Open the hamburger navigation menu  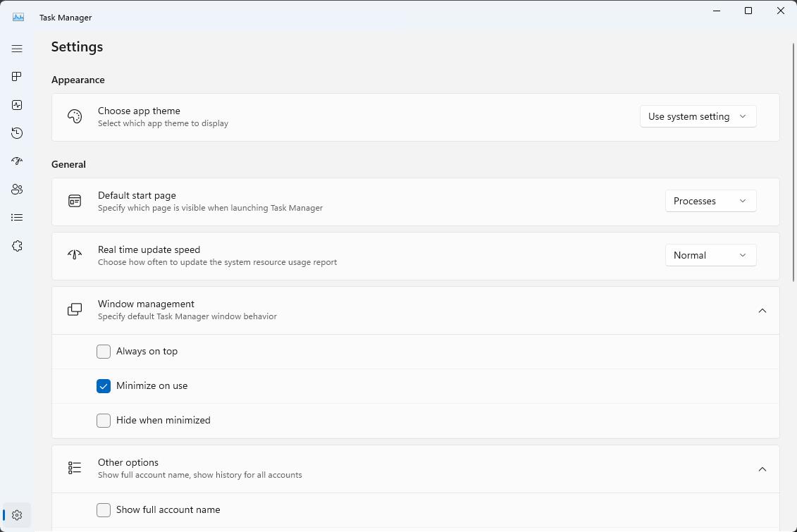click(x=17, y=49)
